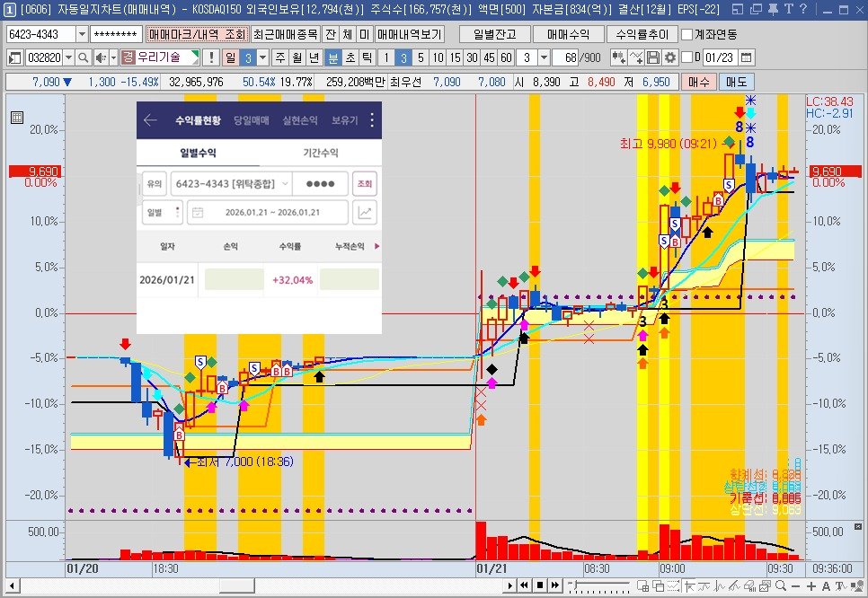
Task: Enable the 계좌연동 checkbox
Action: 689,36
